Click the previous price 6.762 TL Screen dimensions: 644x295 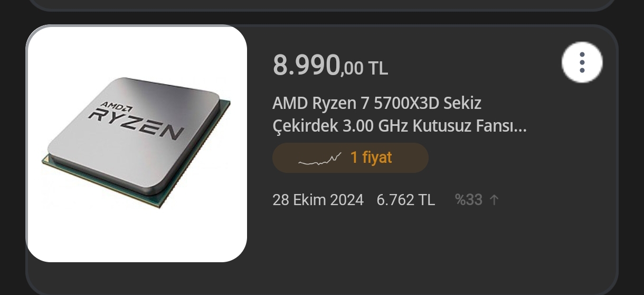(405, 200)
